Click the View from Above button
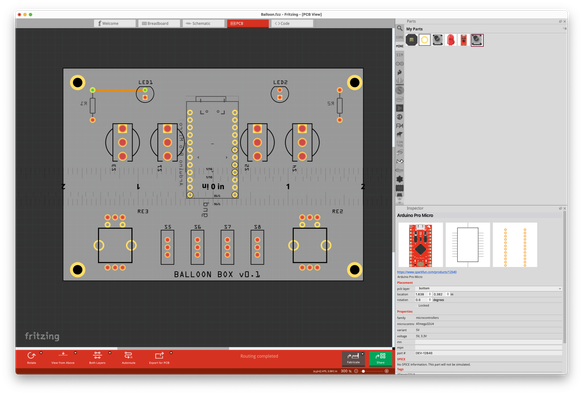583x395 pixels. pos(63,357)
